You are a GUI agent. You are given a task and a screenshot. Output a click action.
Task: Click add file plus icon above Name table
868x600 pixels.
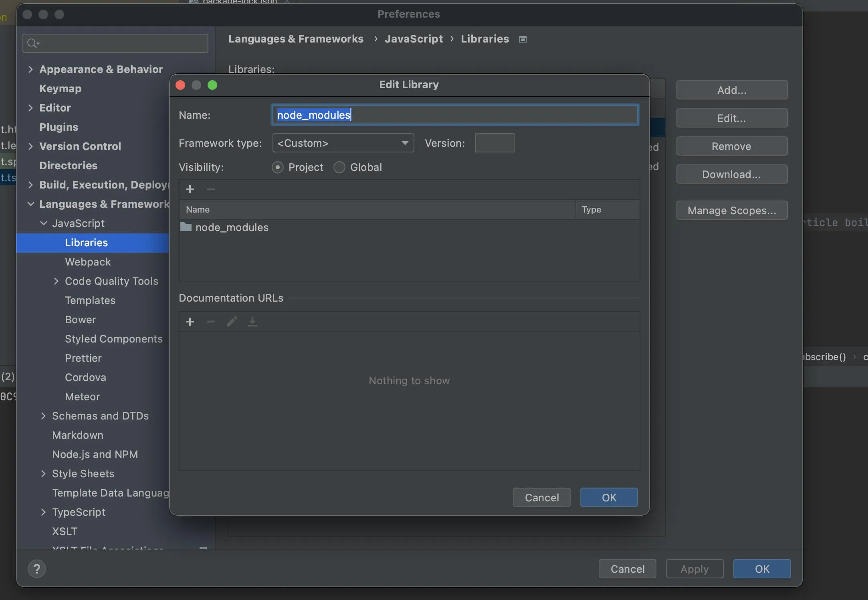(x=190, y=189)
